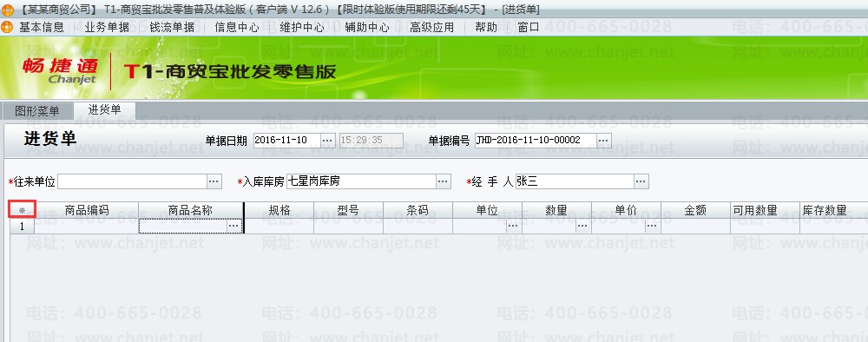Viewport: 868px width, 342px height.
Task: Expand the 入库库房 warehouse selector
Action: [x=443, y=181]
